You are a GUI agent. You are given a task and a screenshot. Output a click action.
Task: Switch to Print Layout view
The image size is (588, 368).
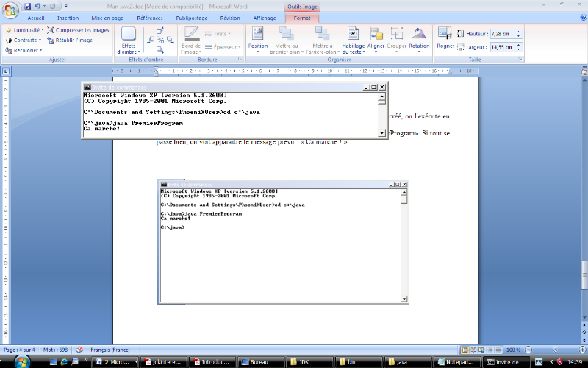click(x=465, y=350)
